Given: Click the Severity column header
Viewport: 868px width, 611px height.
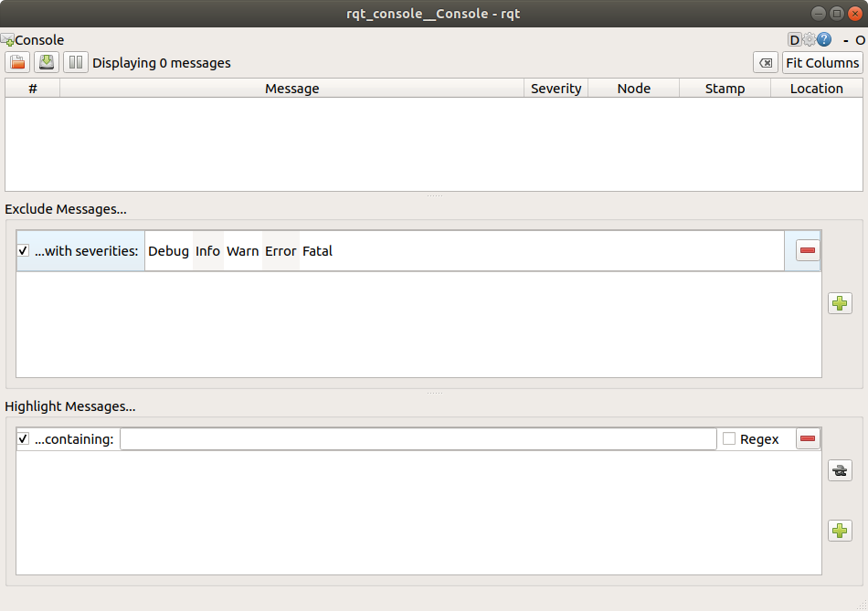Looking at the screenshot, I should [x=556, y=89].
